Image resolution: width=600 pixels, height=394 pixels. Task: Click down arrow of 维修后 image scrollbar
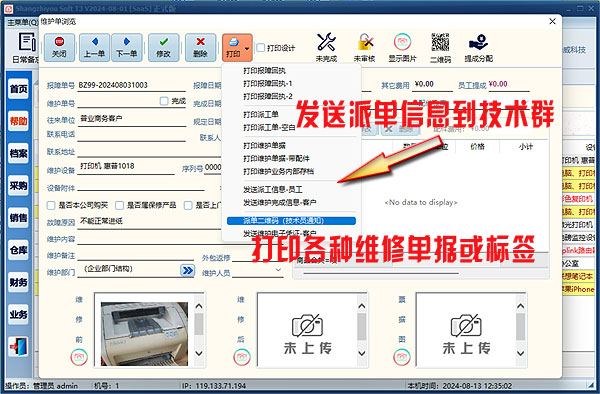[362, 353]
